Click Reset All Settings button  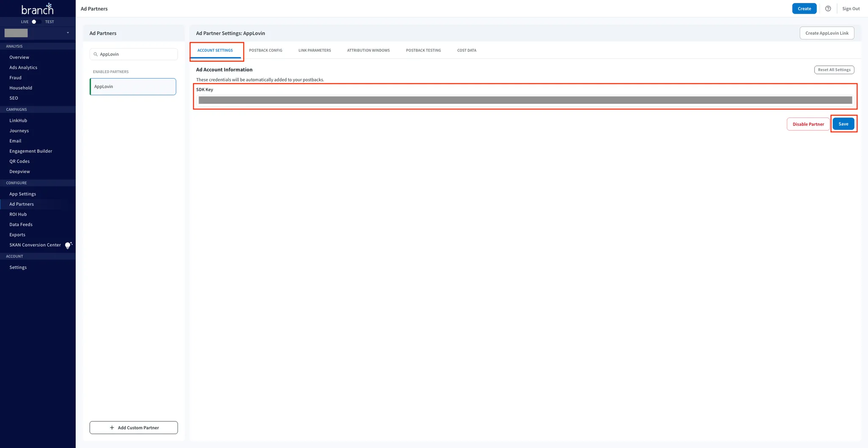(x=834, y=70)
